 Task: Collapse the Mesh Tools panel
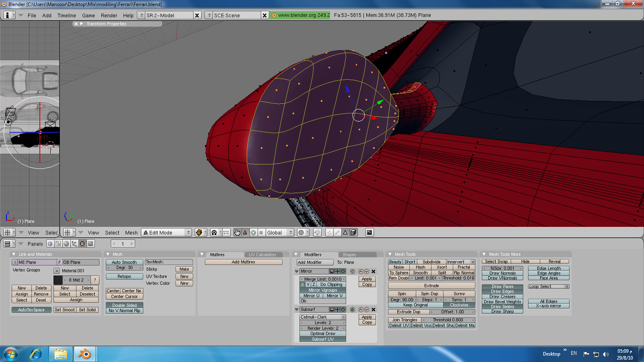click(x=390, y=254)
